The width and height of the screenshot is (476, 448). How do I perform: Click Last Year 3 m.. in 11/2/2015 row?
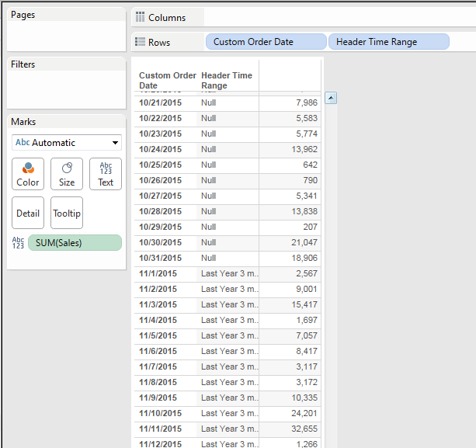point(230,289)
